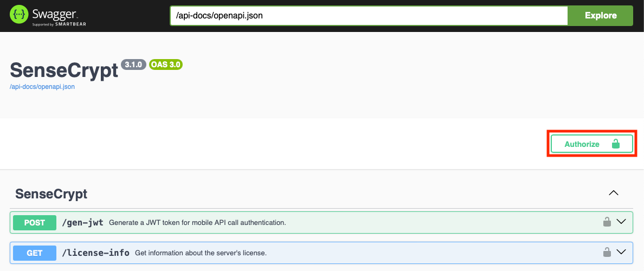Click the OAS 3.0 badge
The width and height of the screenshot is (644, 271).
pyautogui.click(x=166, y=64)
